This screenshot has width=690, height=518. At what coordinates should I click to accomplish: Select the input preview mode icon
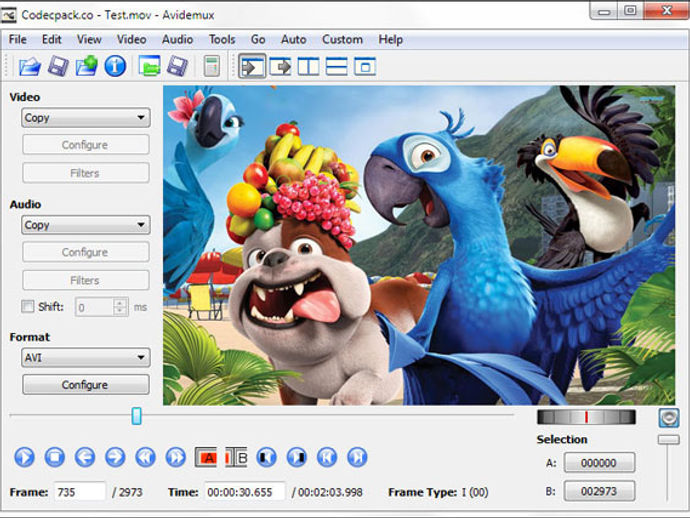click(252, 66)
